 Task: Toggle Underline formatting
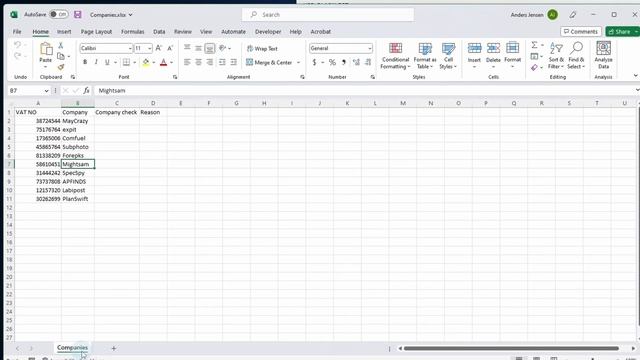click(107, 62)
